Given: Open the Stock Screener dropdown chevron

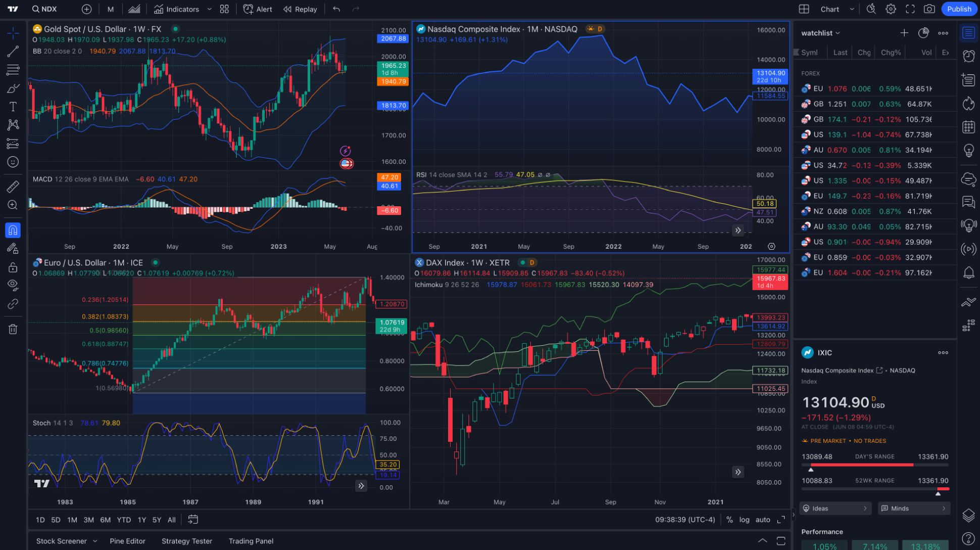Looking at the screenshot, I should (95, 541).
